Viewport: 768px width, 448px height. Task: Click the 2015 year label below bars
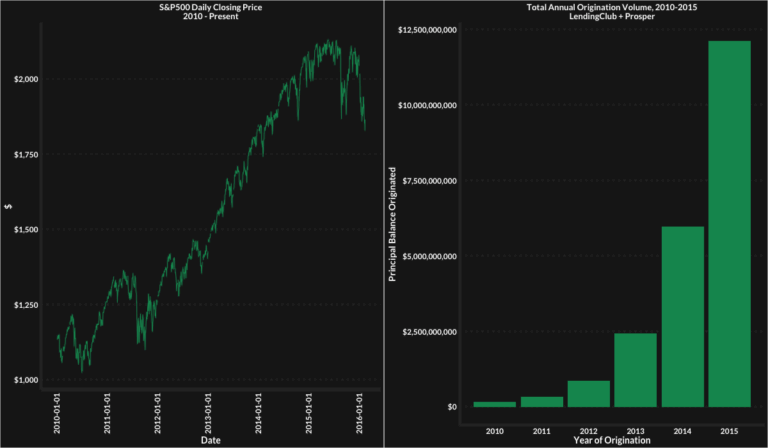(730, 429)
